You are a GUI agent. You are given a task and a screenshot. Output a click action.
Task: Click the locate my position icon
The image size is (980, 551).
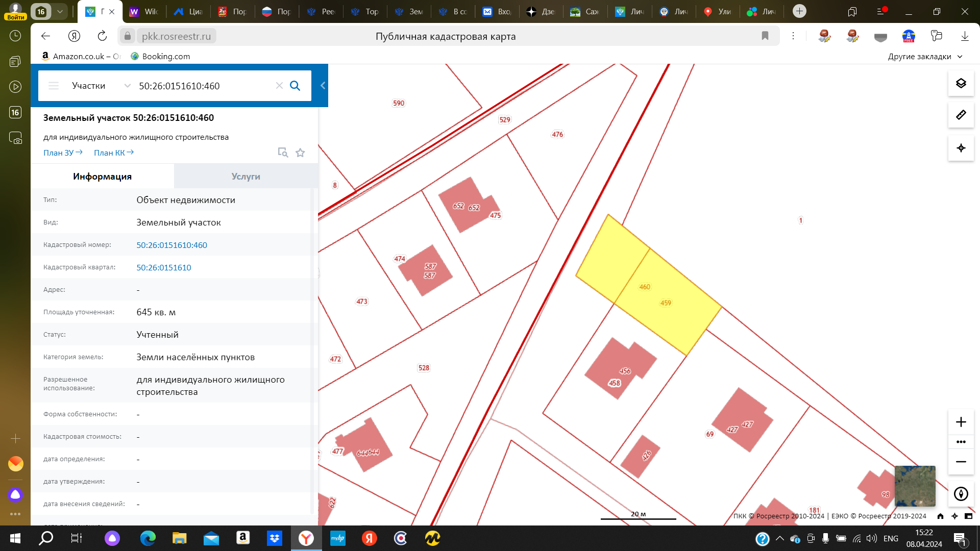[961, 148]
